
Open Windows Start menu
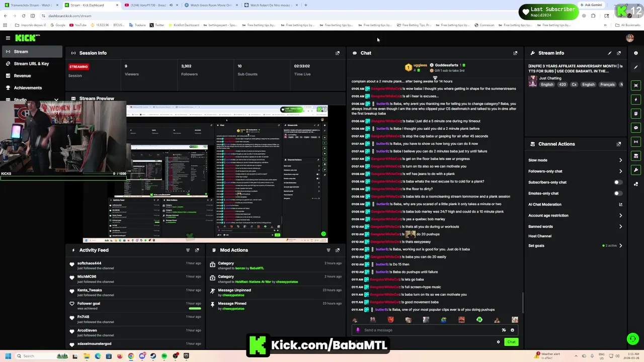coord(8,356)
